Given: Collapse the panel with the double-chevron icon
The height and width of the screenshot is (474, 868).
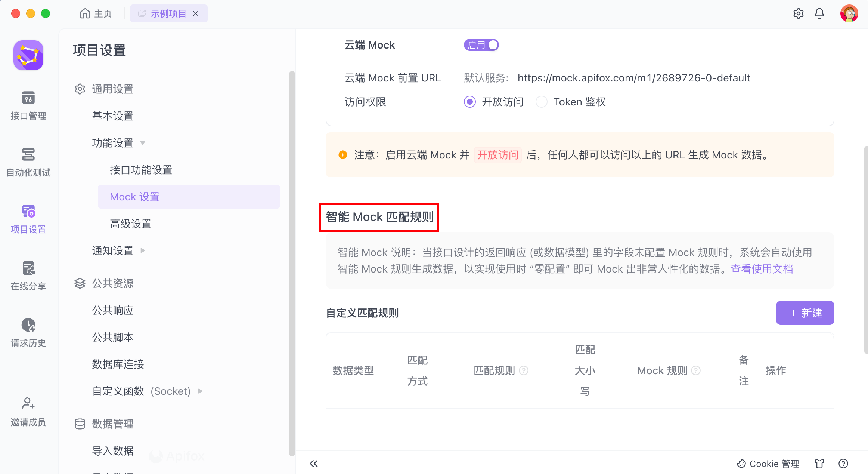Looking at the screenshot, I should tap(314, 464).
